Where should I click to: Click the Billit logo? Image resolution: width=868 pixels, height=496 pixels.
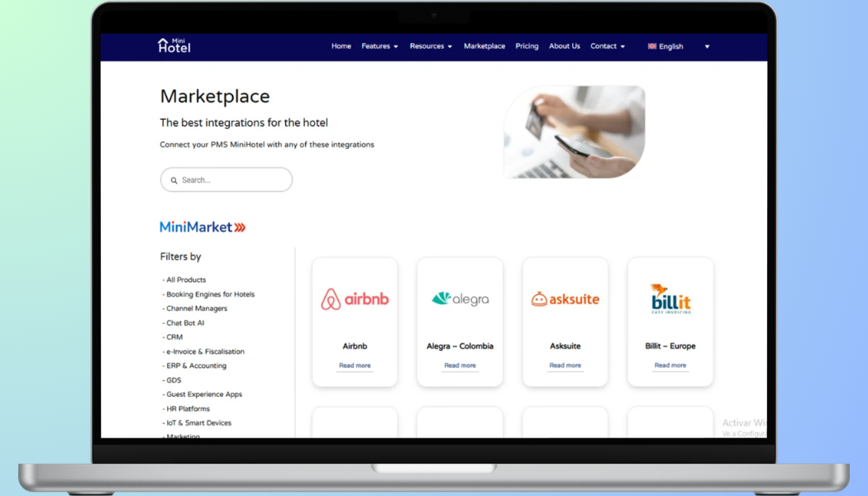[x=670, y=299]
